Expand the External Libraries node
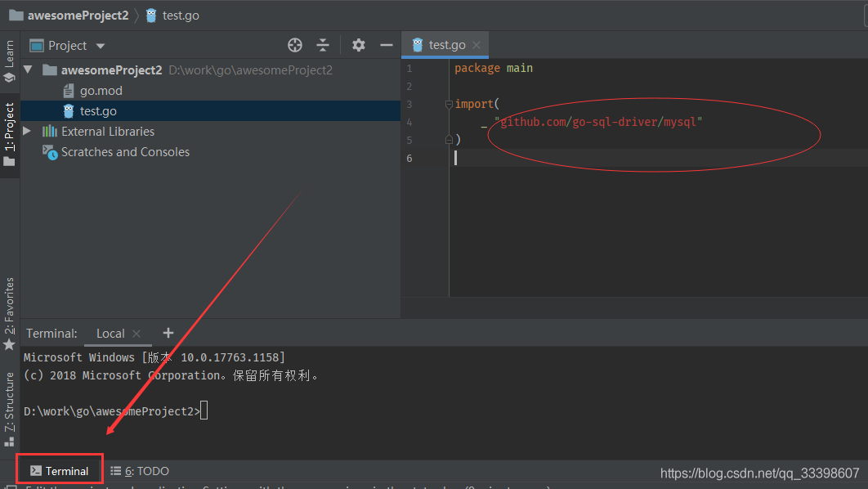 point(27,131)
